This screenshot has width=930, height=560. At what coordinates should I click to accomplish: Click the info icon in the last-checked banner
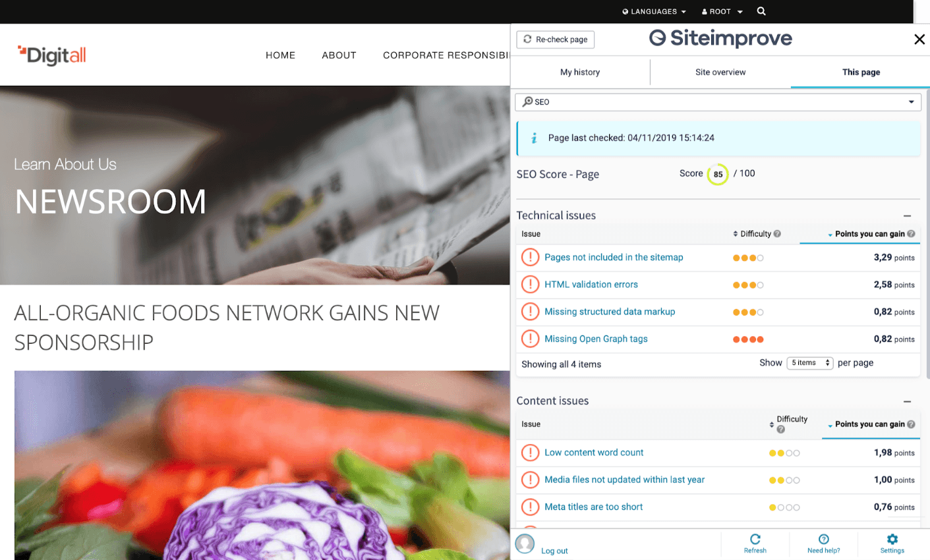pyautogui.click(x=533, y=139)
